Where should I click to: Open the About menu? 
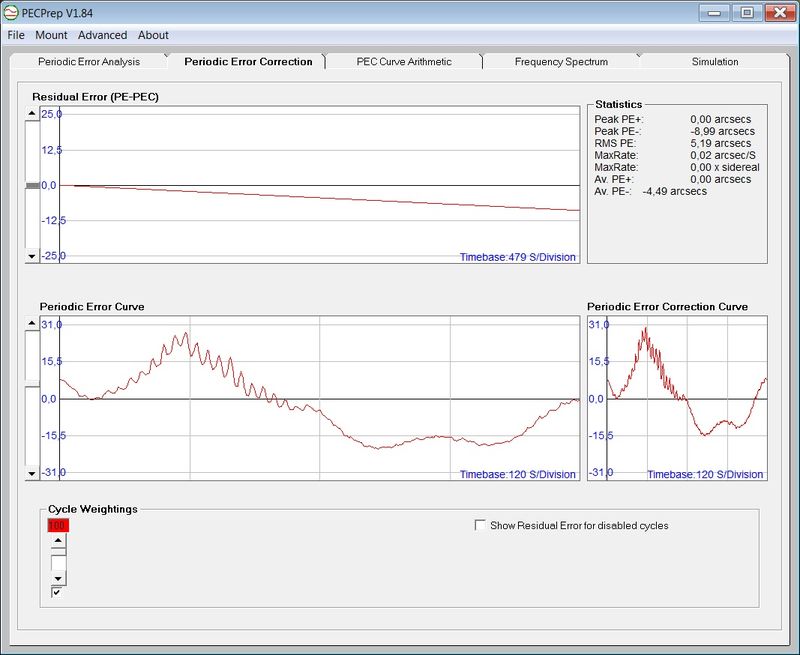coord(153,35)
